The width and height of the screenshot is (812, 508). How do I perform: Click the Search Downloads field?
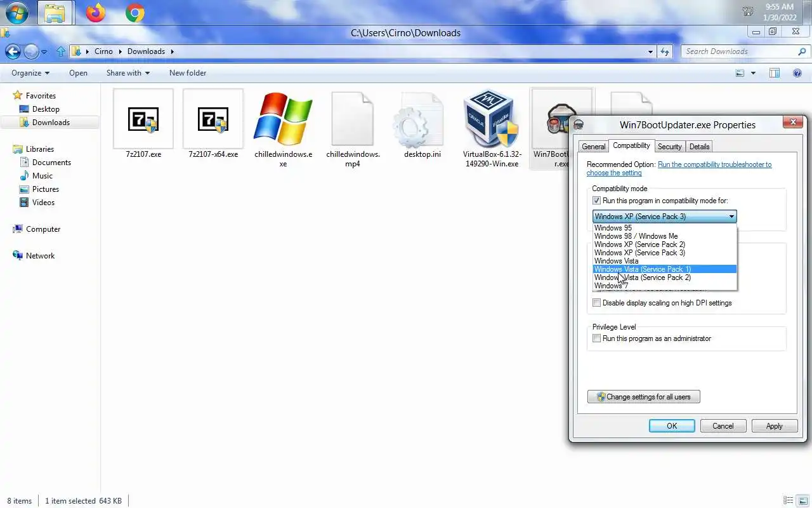point(739,51)
